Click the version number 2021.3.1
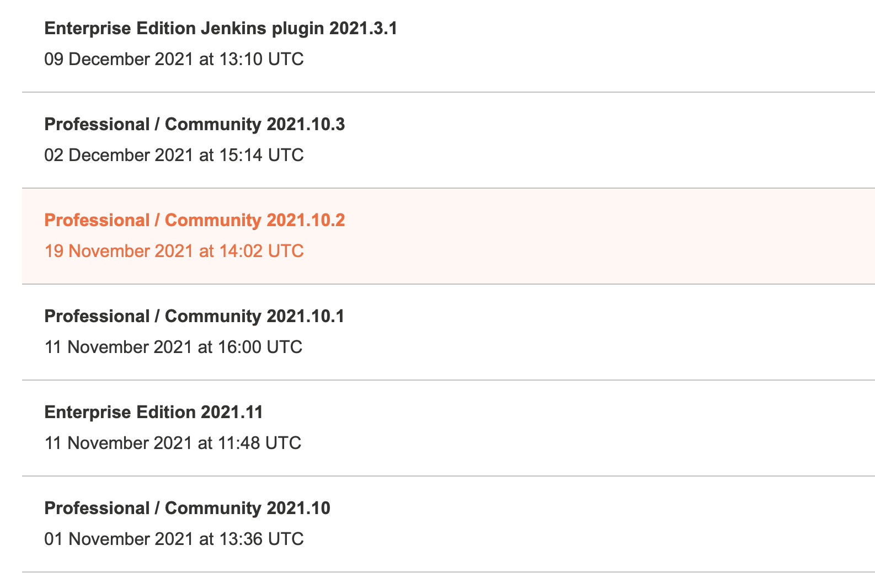The width and height of the screenshot is (875, 588). 363,29
